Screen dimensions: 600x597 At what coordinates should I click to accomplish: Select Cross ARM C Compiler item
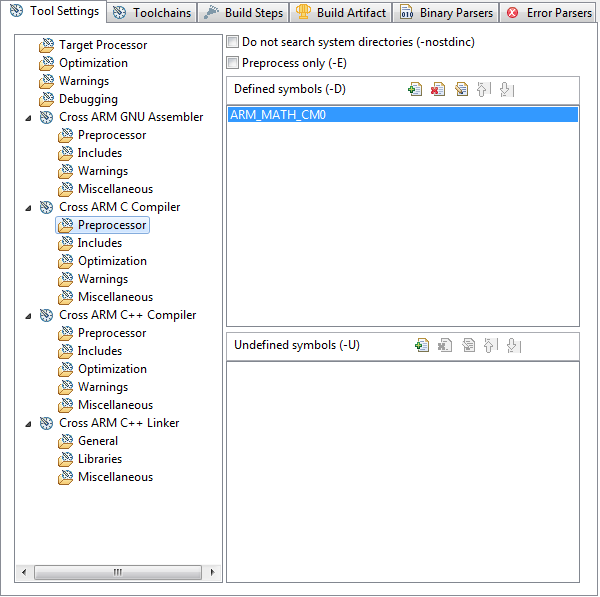click(110, 207)
